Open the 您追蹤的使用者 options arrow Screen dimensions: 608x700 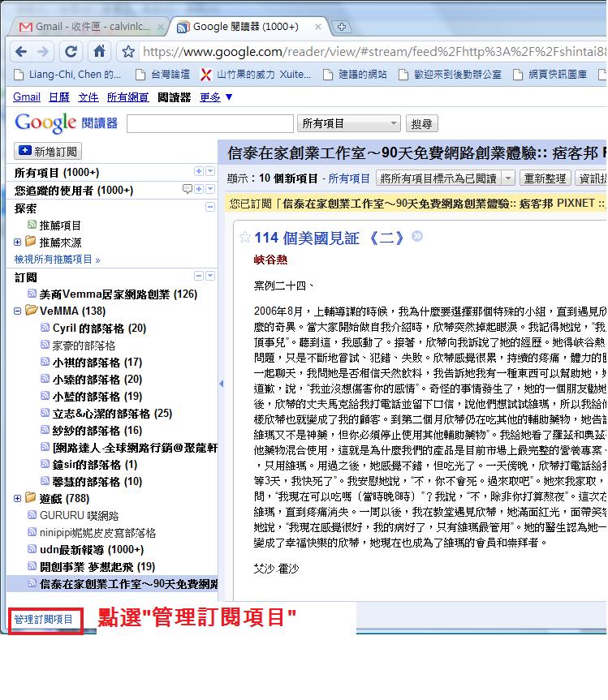point(210,189)
